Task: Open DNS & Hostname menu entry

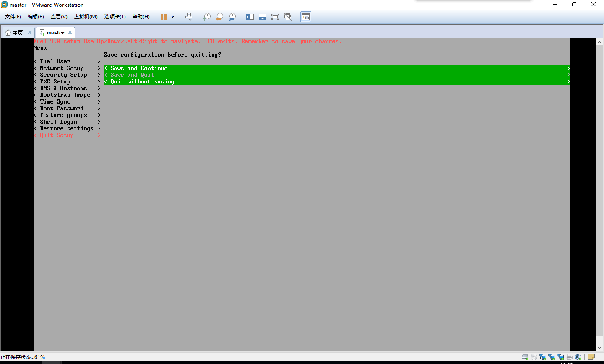Action: coord(67,88)
